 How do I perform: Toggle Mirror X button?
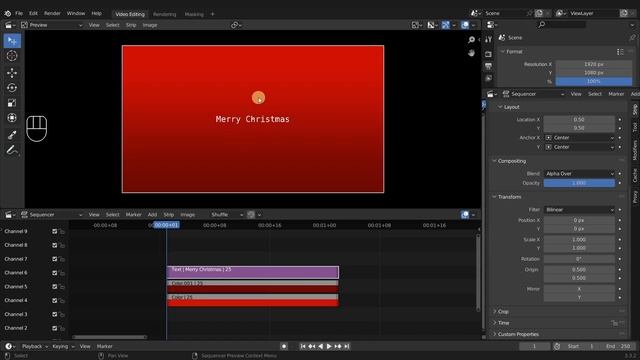click(579, 289)
